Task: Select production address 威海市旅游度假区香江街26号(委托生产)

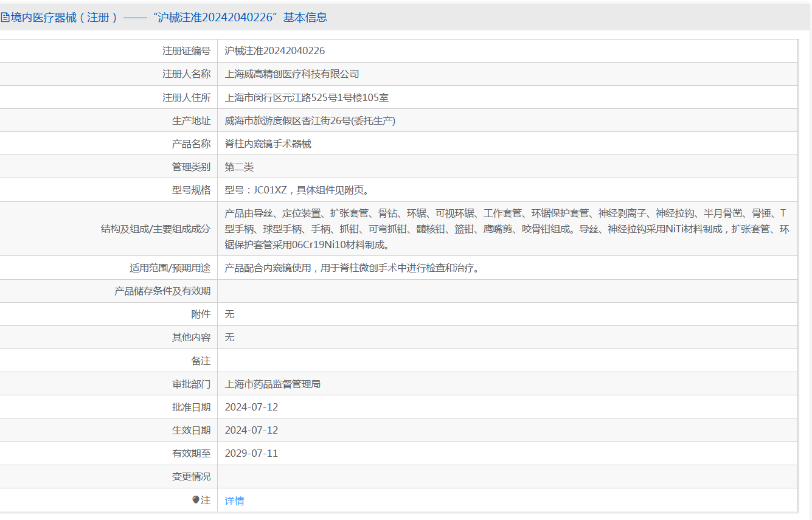Action: 310,120
